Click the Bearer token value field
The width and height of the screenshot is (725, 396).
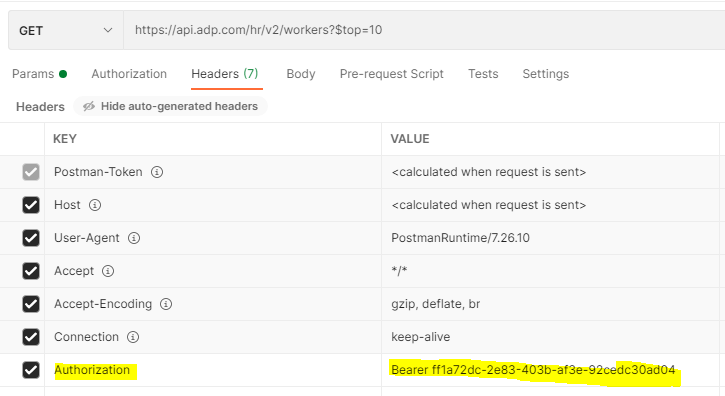coord(550,370)
